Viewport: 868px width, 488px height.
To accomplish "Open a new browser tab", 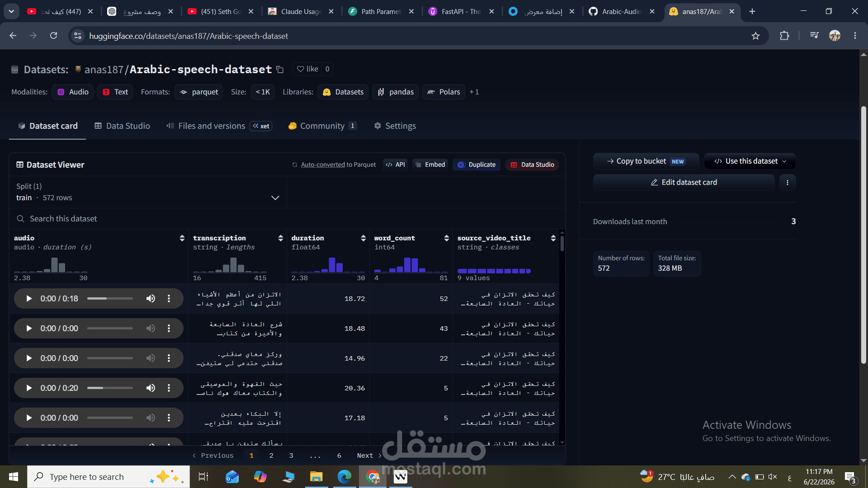I will point(752,11).
